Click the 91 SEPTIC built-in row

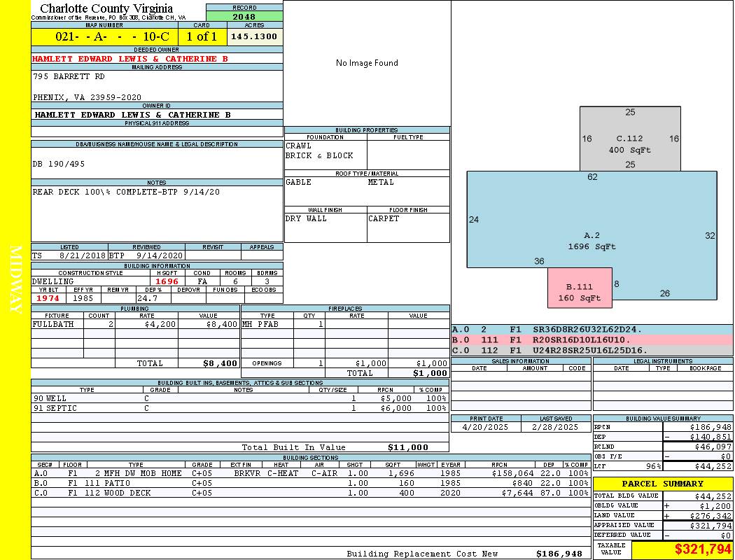point(240,409)
